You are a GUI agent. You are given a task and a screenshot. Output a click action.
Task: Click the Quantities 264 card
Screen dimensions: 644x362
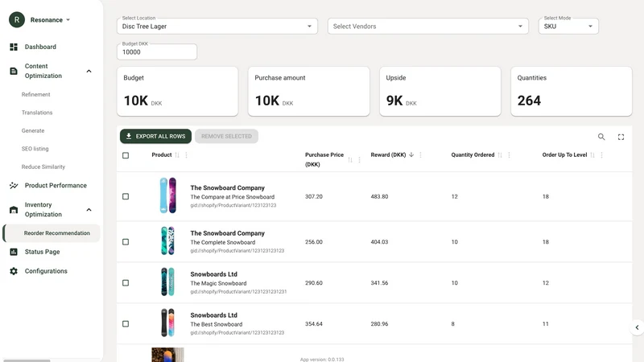572,92
